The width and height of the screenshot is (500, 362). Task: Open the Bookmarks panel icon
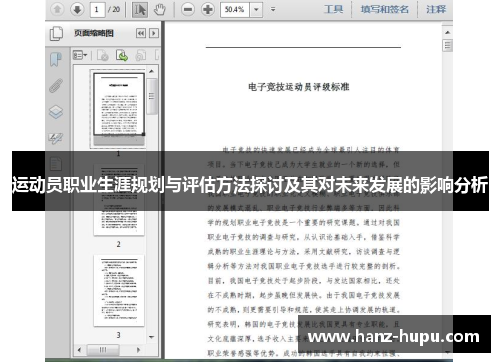(x=56, y=59)
